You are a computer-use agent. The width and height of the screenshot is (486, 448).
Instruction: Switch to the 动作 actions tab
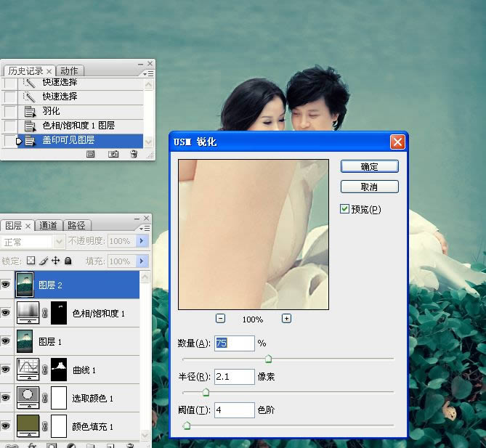pos(70,70)
